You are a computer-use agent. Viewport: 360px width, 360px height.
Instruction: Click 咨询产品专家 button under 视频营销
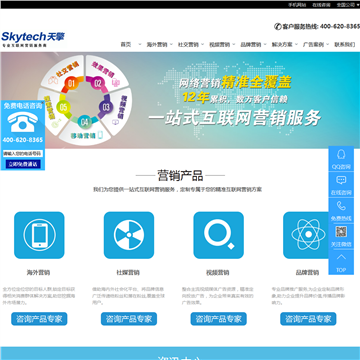218,319
